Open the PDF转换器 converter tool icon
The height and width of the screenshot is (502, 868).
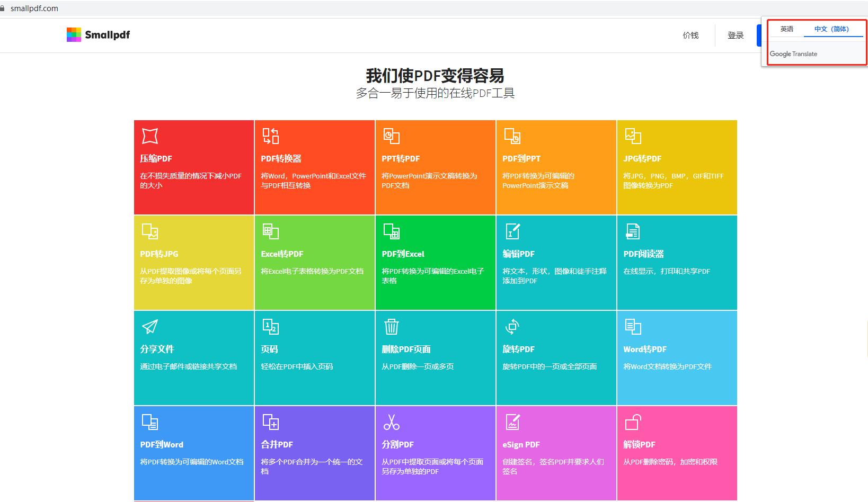271,136
